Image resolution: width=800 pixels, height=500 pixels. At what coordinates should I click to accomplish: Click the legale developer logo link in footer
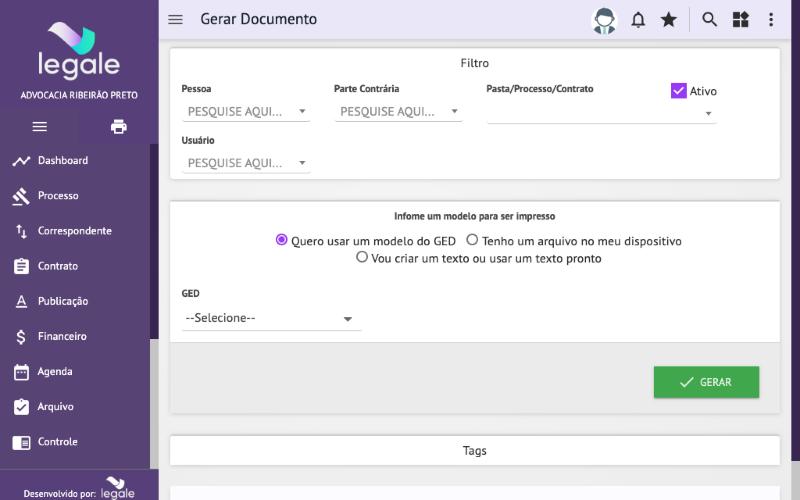117,488
